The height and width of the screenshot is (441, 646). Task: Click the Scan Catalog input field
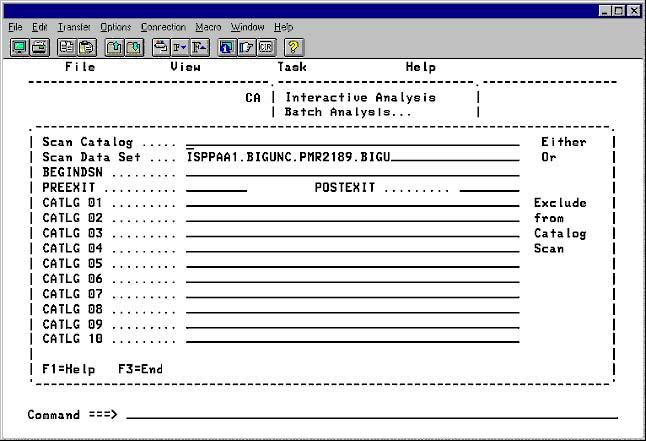click(353, 142)
